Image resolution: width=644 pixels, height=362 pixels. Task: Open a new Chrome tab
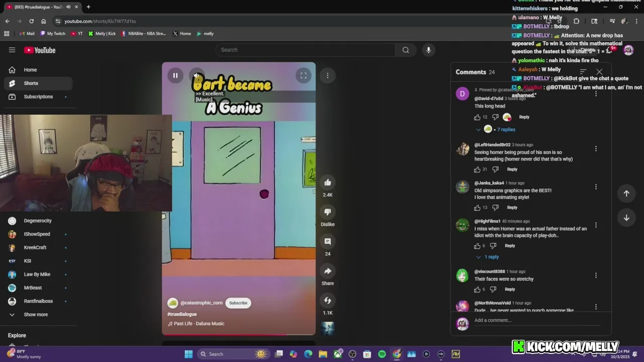coord(88,7)
